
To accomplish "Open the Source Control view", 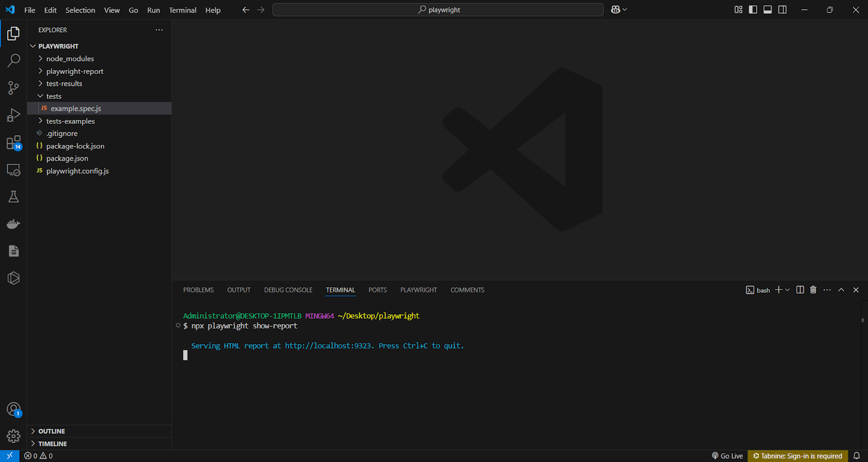I will tap(14, 88).
